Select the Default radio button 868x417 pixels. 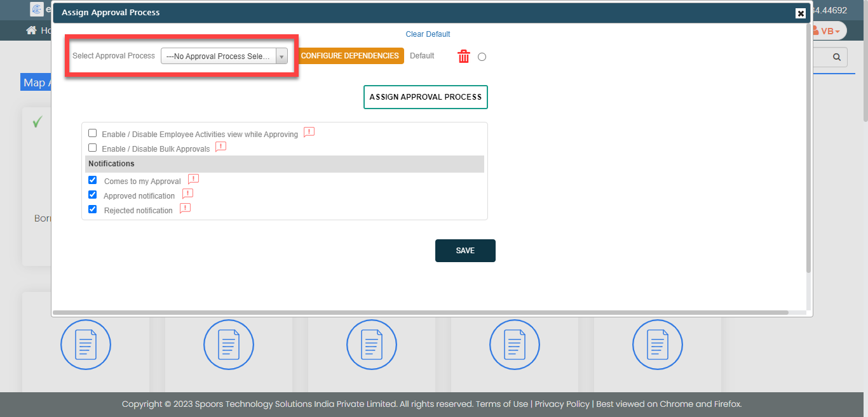pos(482,57)
